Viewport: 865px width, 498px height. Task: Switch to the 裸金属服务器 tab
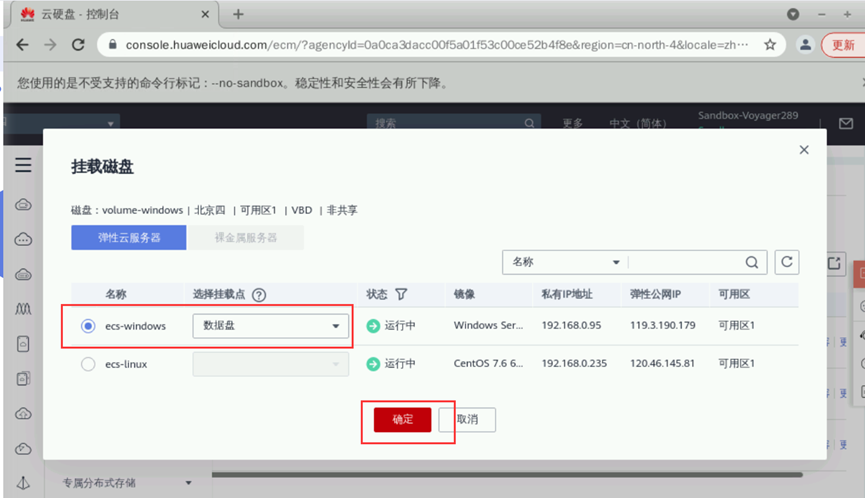[245, 238]
